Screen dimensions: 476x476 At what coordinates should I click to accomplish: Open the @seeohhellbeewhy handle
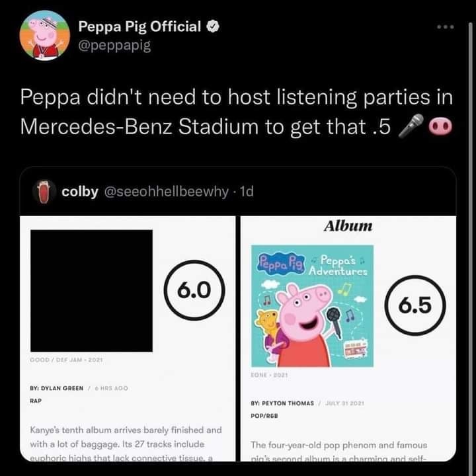coord(167,192)
